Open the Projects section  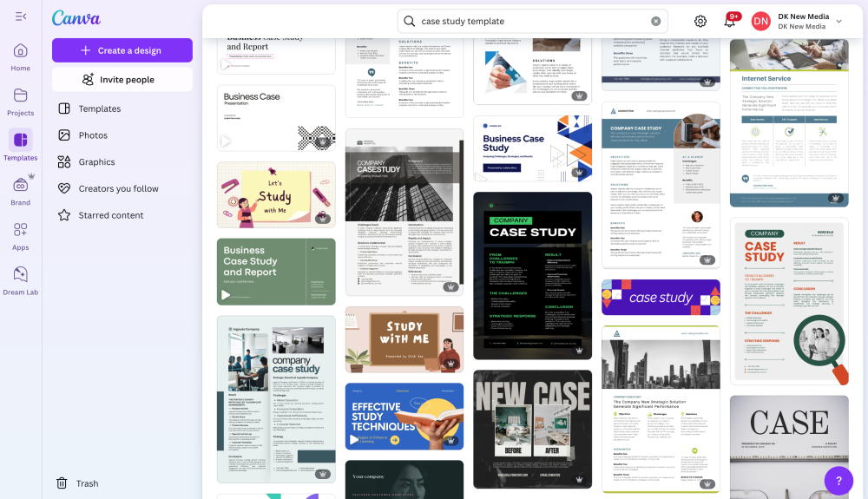point(21,102)
